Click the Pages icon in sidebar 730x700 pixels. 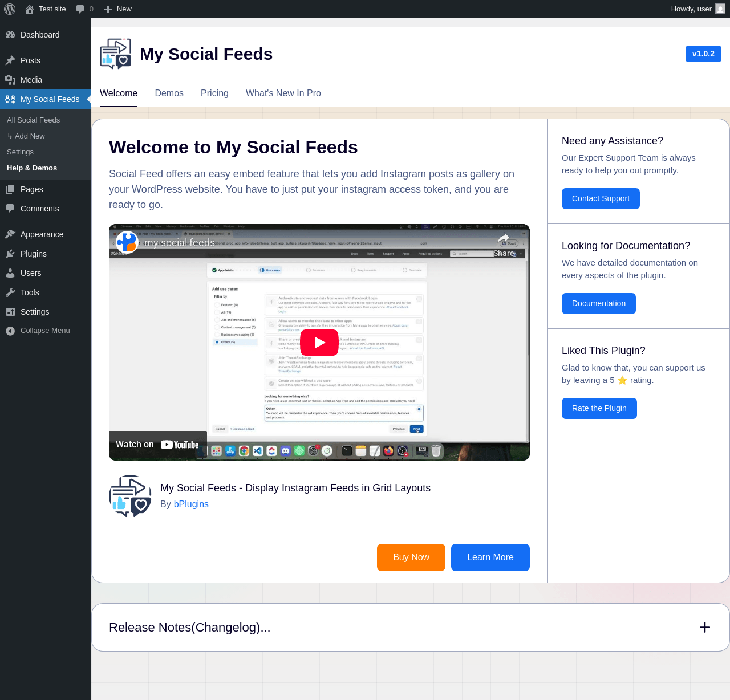click(x=10, y=189)
